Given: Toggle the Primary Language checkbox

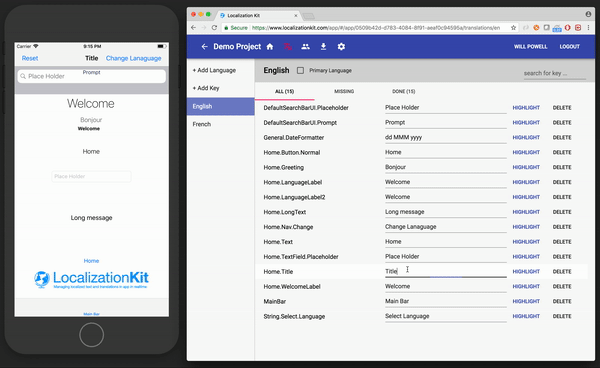Looking at the screenshot, I should pos(300,70).
